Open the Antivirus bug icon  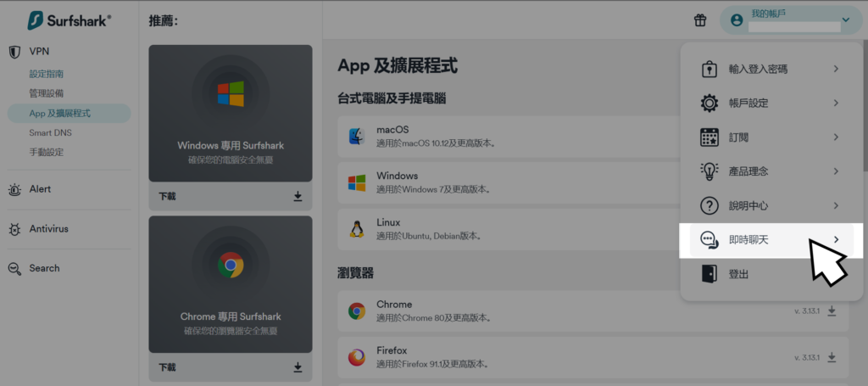click(x=14, y=229)
